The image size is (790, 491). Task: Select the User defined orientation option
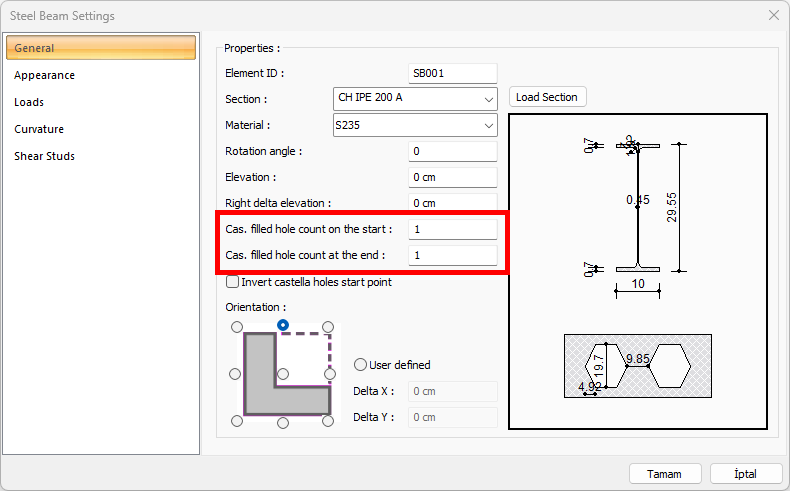click(362, 365)
